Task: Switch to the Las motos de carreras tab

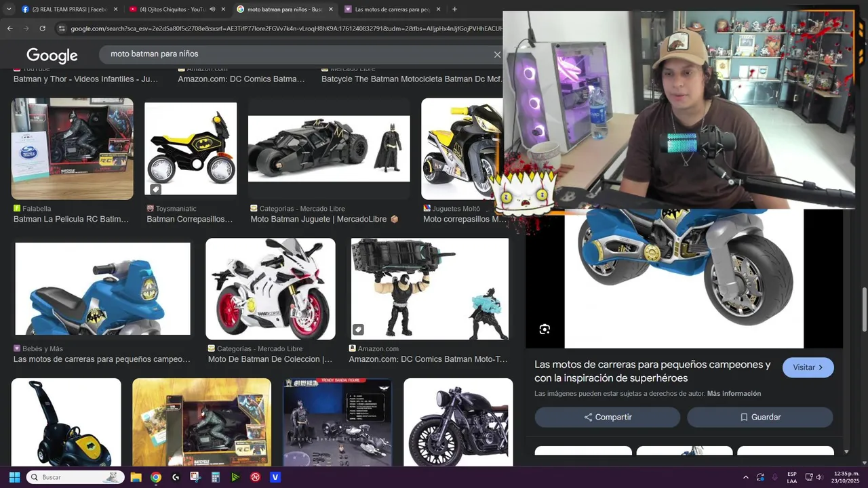Action: pos(393,9)
